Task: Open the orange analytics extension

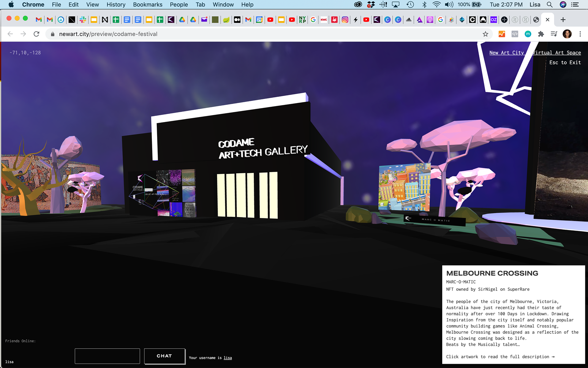Action: 502,34
